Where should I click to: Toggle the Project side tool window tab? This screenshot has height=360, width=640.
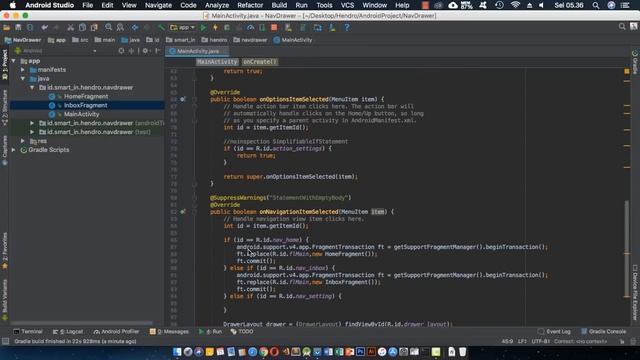point(5,65)
